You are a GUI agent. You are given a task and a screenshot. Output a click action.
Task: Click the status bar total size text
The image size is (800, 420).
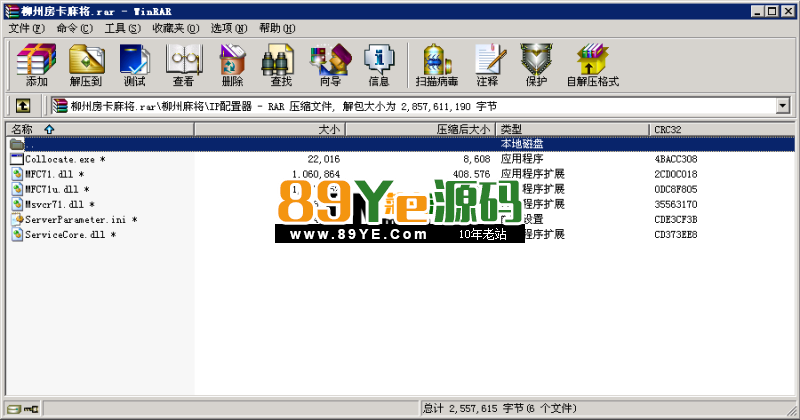coord(499,408)
